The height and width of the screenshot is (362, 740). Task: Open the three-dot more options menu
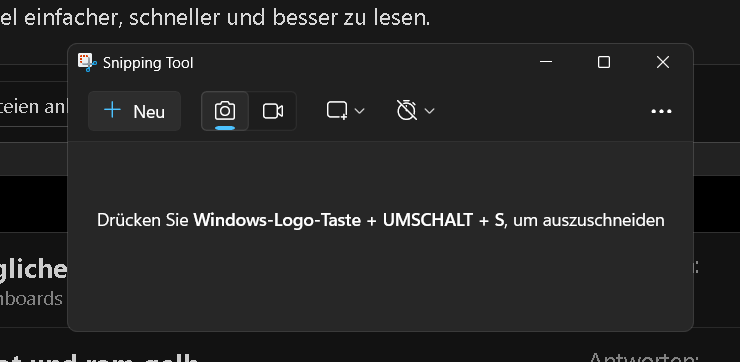(661, 111)
